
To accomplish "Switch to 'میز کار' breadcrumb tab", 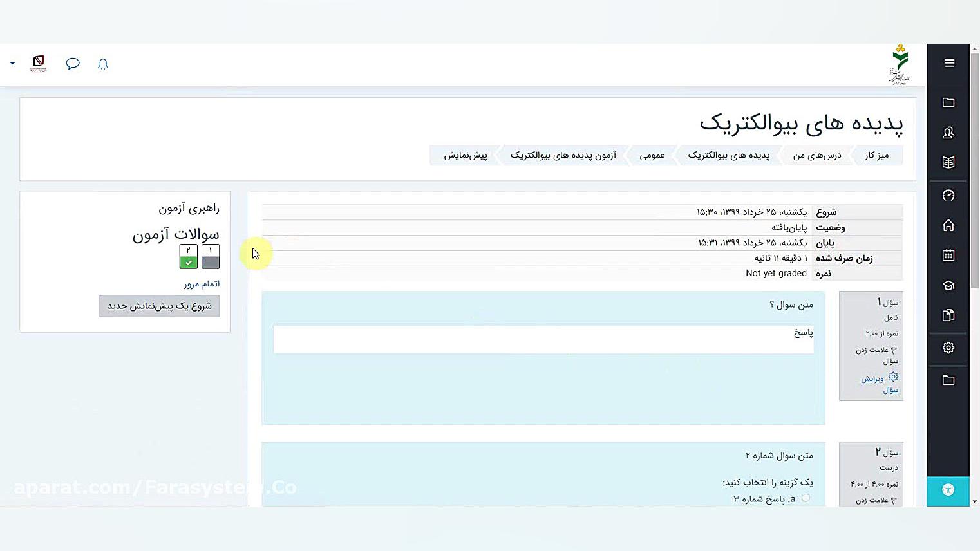I will (878, 155).
